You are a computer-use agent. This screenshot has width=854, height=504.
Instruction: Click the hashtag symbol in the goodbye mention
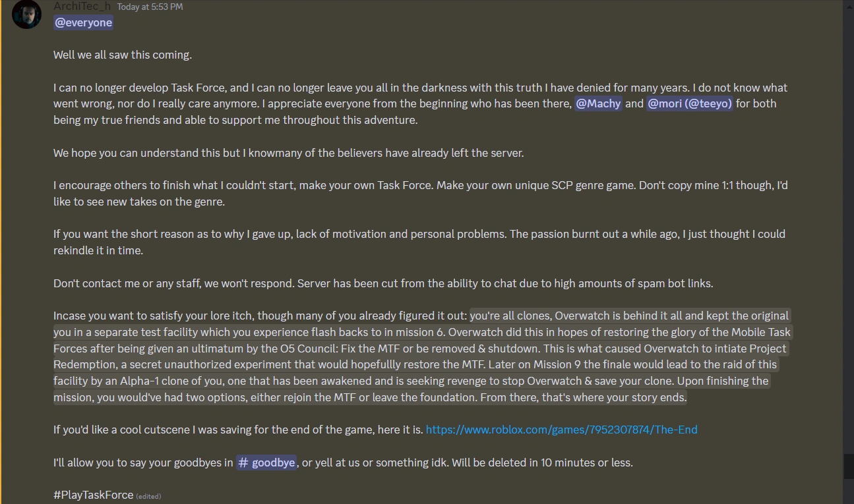tap(243, 462)
